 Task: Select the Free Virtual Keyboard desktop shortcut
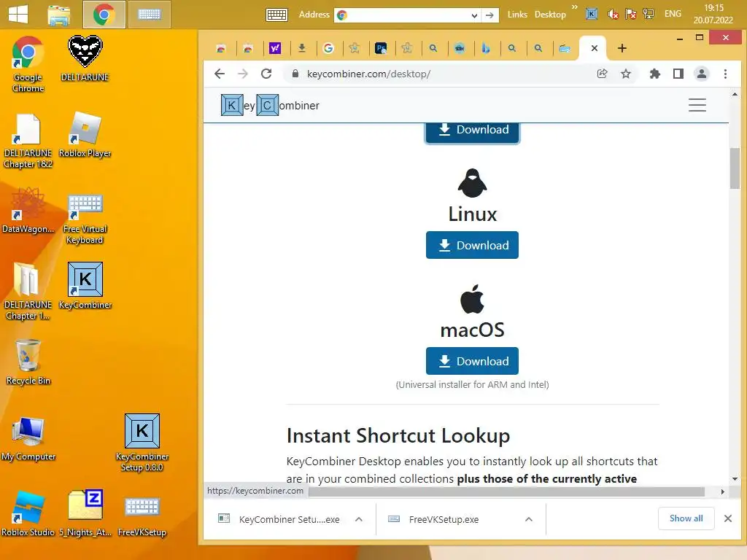(85, 219)
